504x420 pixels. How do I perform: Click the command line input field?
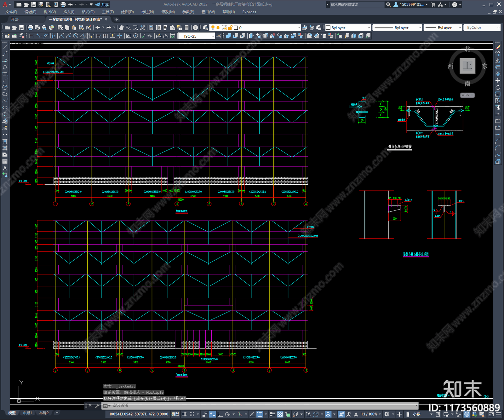(x=252, y=406)
